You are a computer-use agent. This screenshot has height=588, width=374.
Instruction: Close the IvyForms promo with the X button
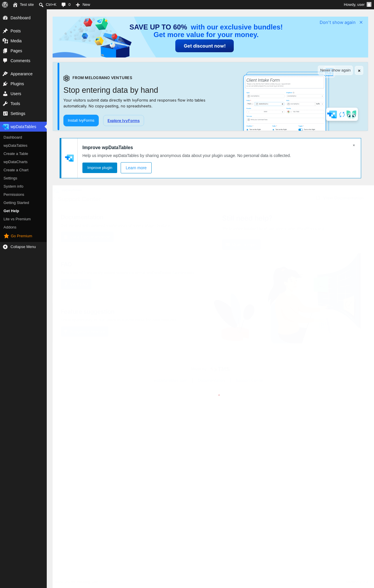pos(359,71)
